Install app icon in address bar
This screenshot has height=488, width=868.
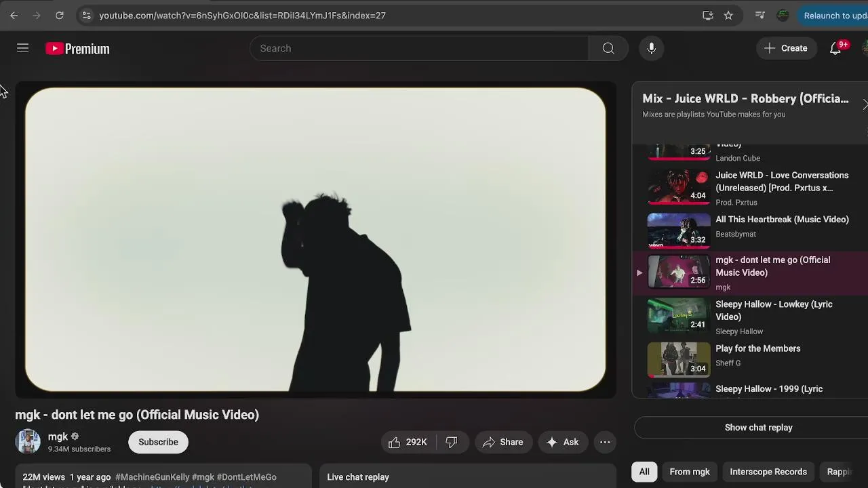click(x=708, y=15)
